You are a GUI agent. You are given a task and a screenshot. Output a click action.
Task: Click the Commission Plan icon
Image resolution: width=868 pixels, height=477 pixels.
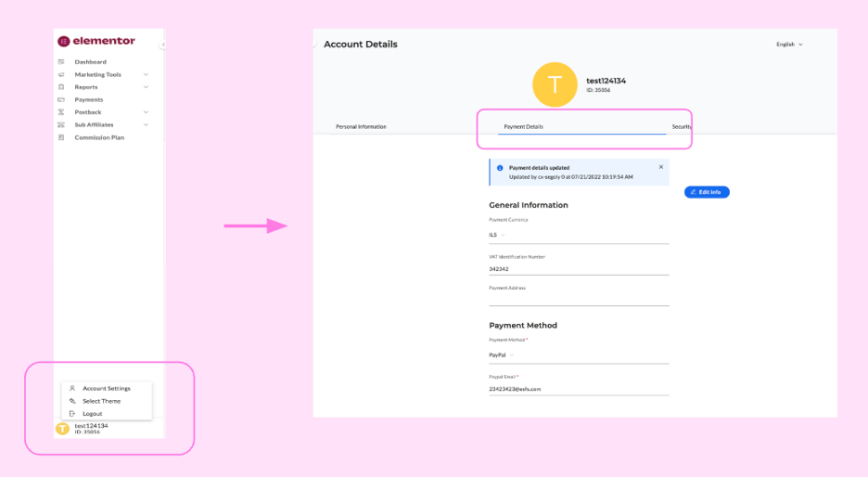click(x=61, y=137)
